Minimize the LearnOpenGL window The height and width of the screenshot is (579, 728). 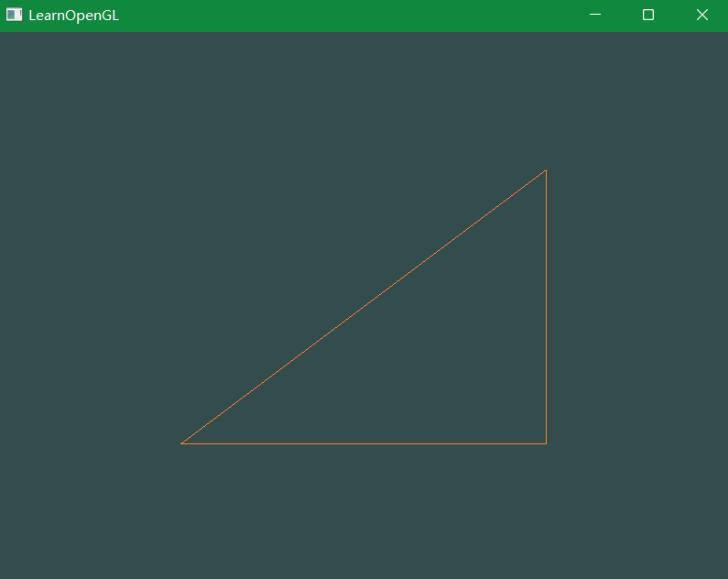click(595, 15)
